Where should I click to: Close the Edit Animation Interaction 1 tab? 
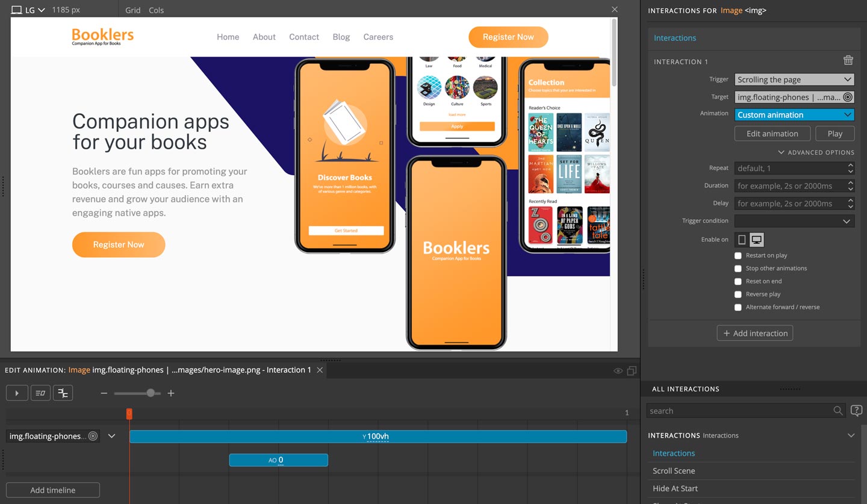[x=320, y=370]
